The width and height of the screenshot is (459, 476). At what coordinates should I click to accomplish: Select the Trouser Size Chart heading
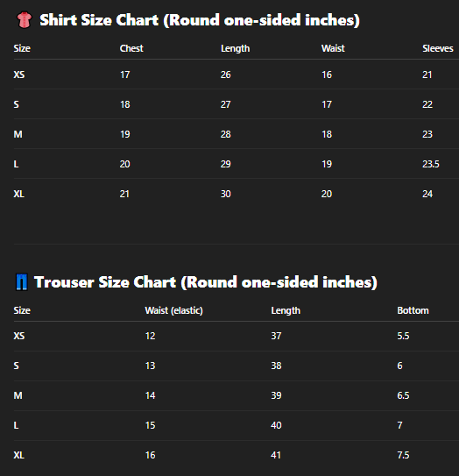[205, 282]
